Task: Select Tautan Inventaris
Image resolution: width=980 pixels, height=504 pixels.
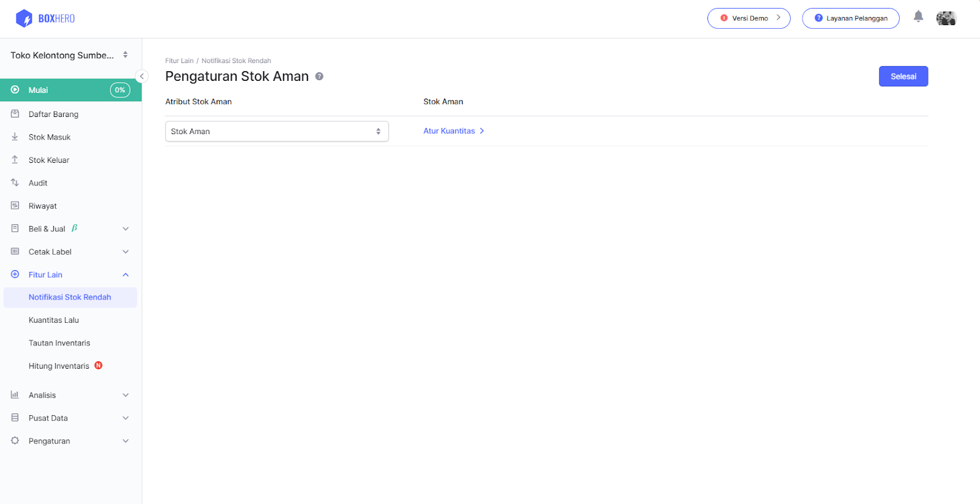Action: click(x=59, y=343)
